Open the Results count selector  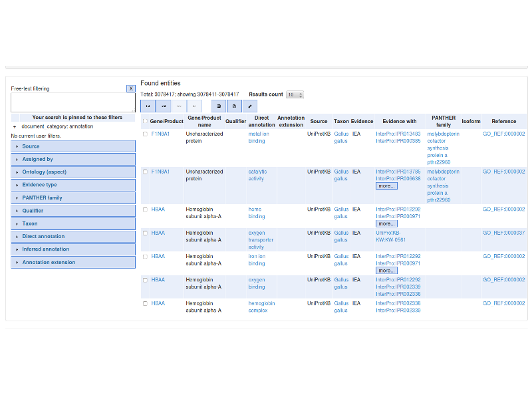295,94
